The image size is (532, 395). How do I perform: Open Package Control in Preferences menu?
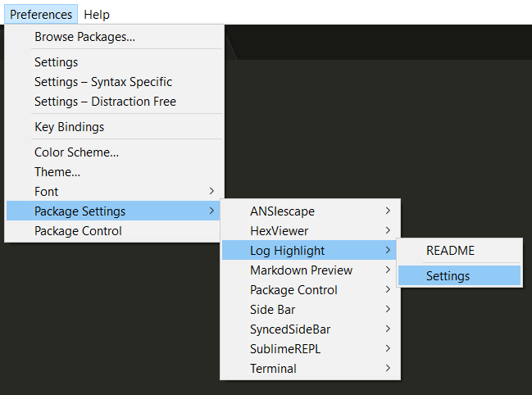pyautogui.click(x=114, y=230)
